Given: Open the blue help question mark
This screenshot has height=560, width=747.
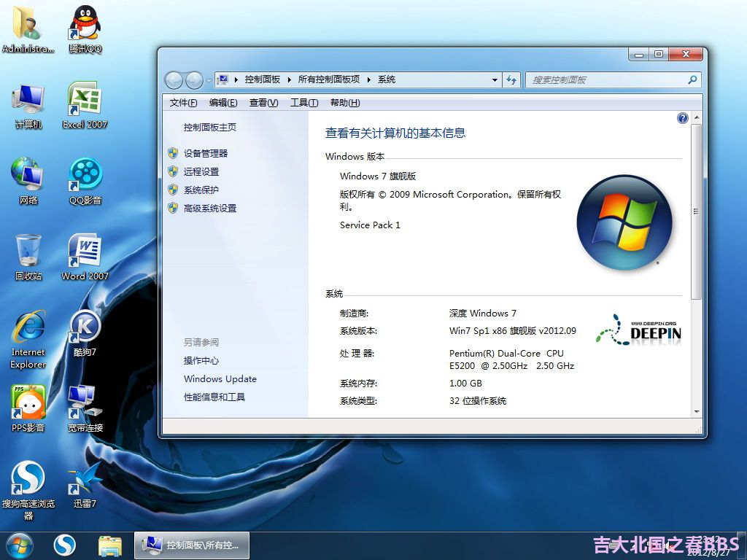Looking at the screenshot, I should pos(683,118).
